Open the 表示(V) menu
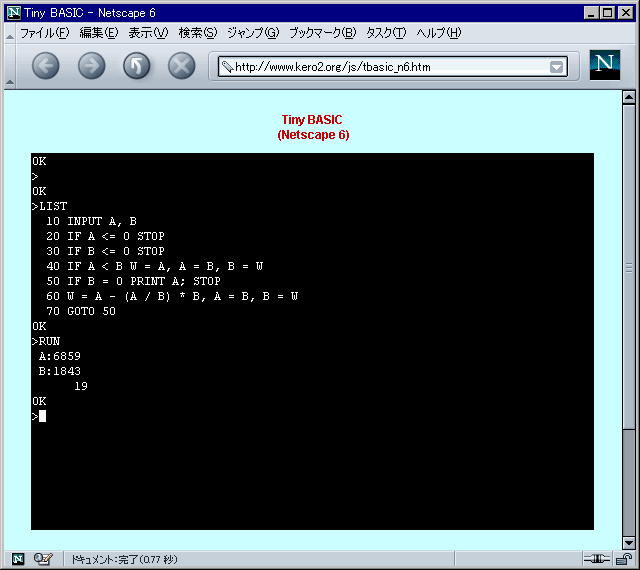The width and height of the screenshot is (640, 570). pos(148,33)
